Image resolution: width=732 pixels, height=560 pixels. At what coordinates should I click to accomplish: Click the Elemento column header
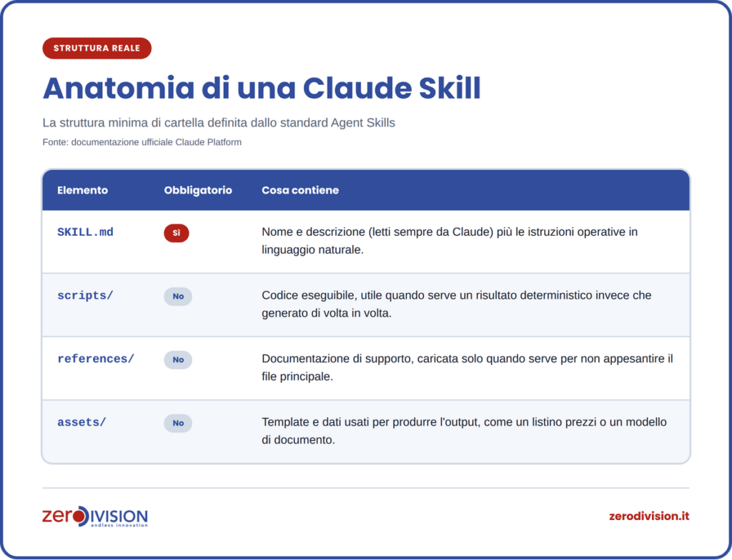coord(83,190)
